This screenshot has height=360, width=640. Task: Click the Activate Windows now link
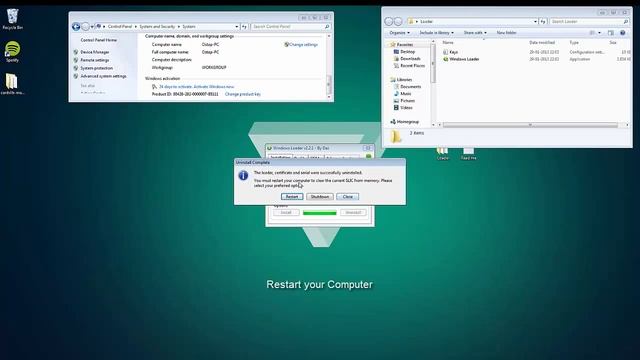click(x=214, y=87)
